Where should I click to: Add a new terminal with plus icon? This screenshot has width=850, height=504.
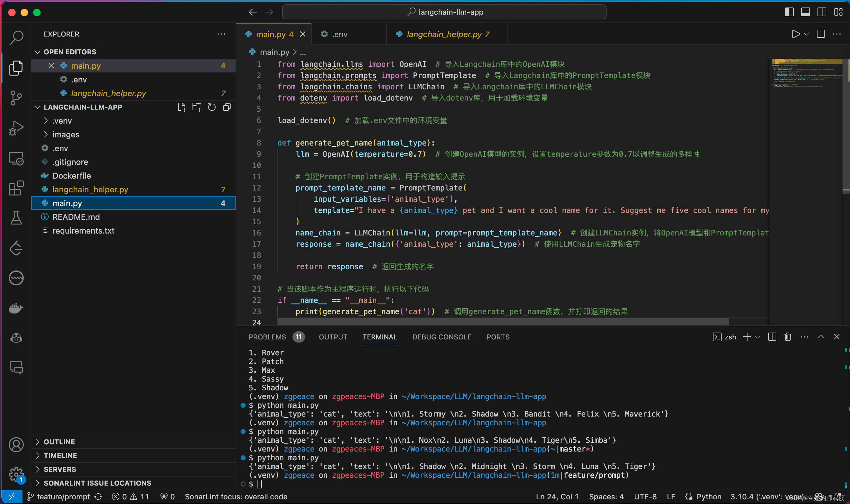point(747,337)
